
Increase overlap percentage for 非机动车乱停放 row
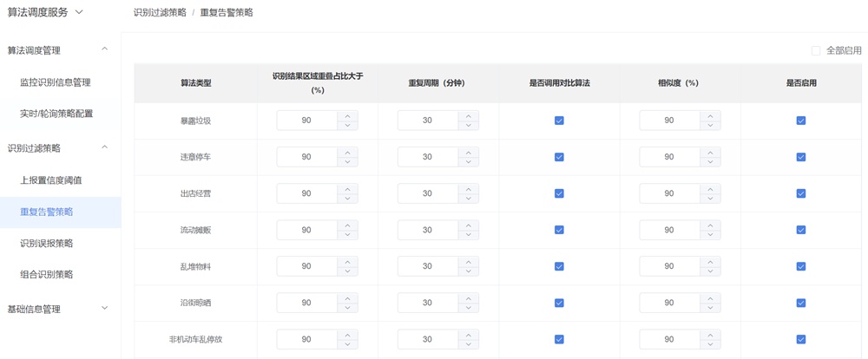[x=348, y=335]
